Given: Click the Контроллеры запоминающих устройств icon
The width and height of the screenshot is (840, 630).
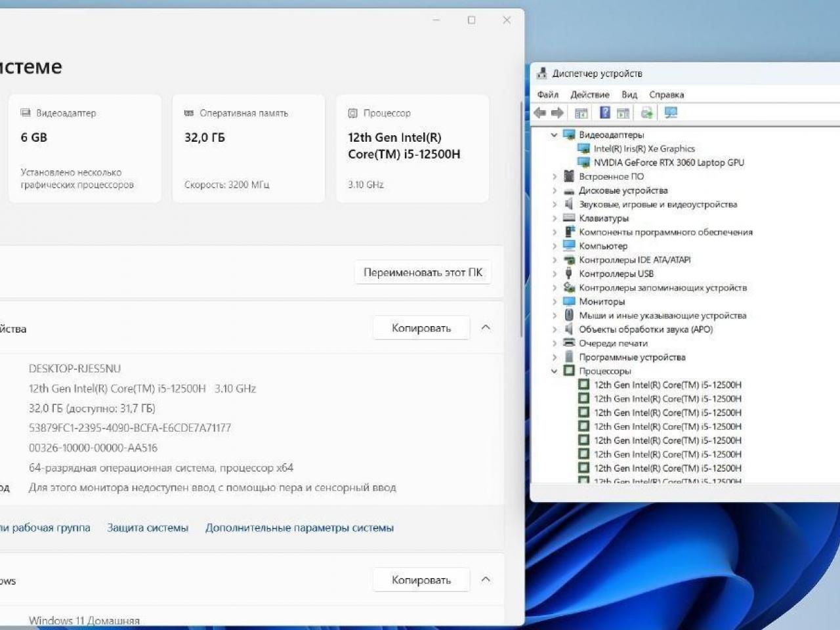Looking at the screenshot, I should click(x=569, y=287).
